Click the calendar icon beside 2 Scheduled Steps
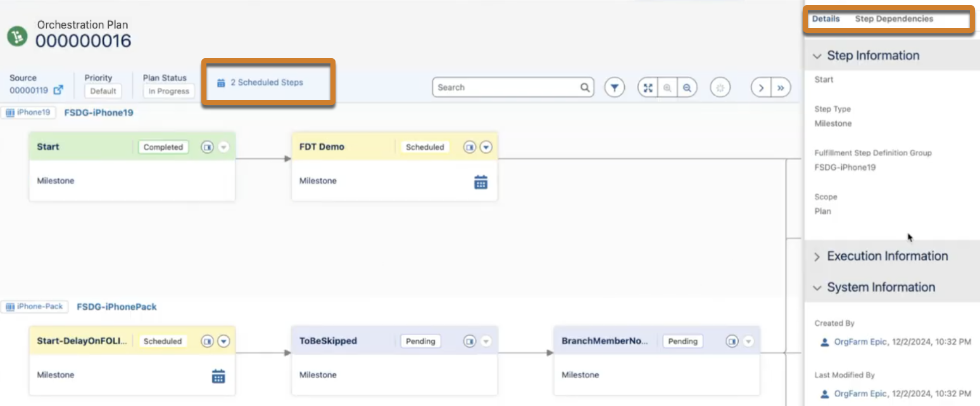Image resolution: width=980 pixels, height=406 pixels. point(221,83)
